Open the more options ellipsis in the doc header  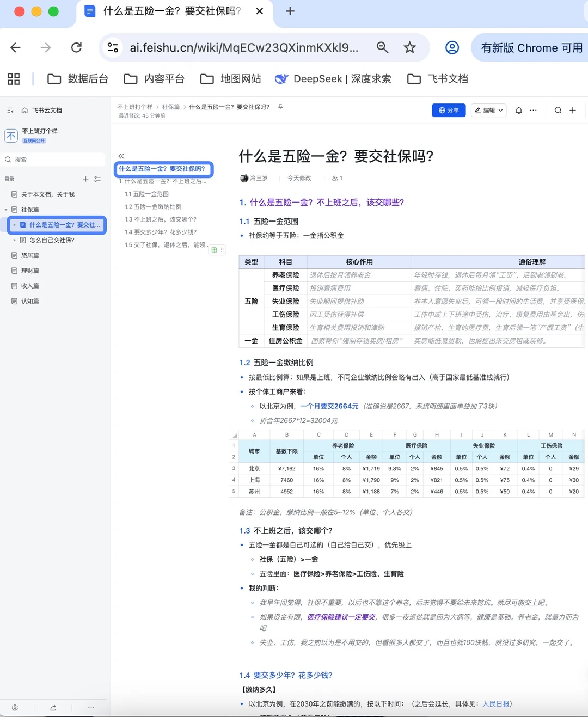click(x=534, y=111)
